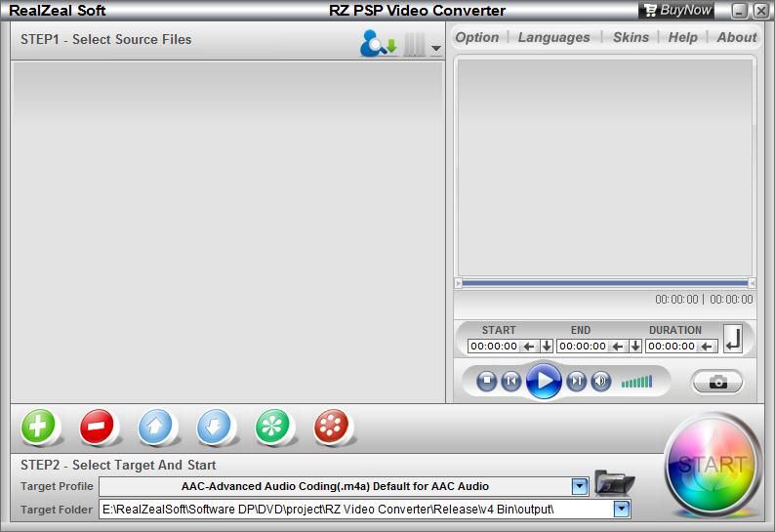Take a snapshot with the camera button

click(717, 382)
